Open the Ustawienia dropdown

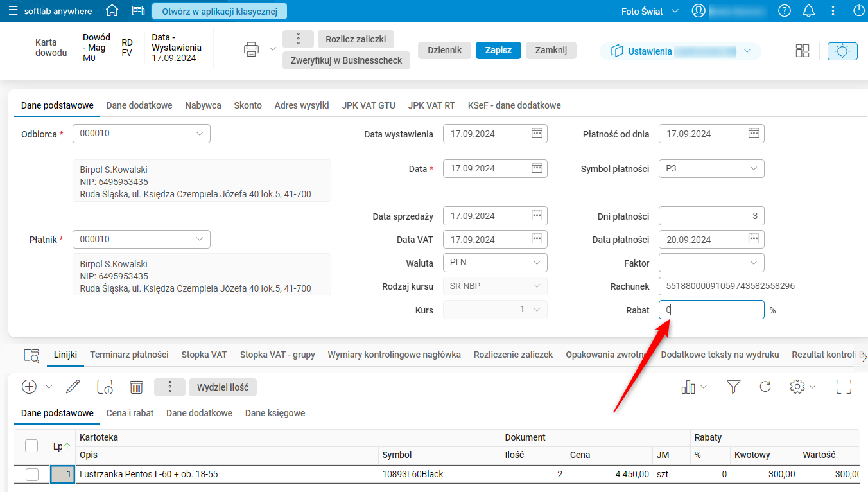681,51
